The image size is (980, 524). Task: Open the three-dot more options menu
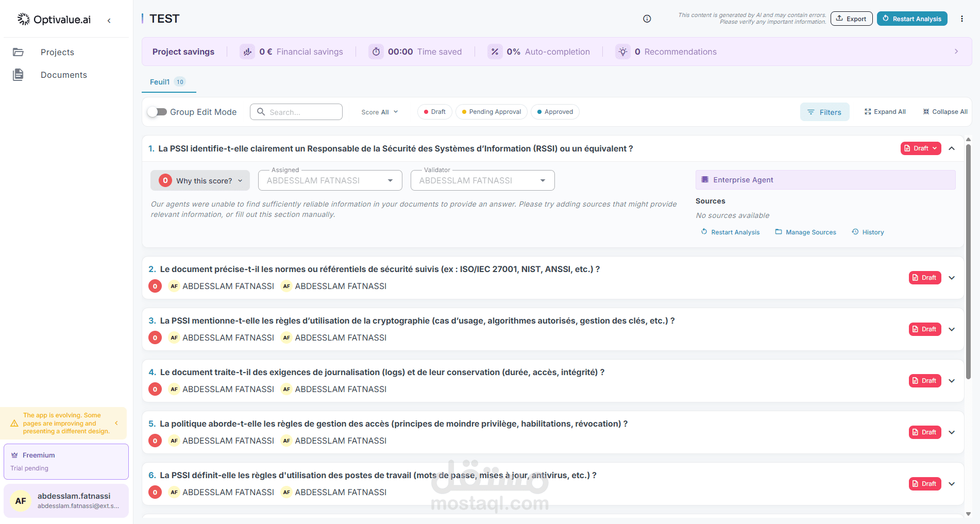pyautogui.click(x=962, y=19)
